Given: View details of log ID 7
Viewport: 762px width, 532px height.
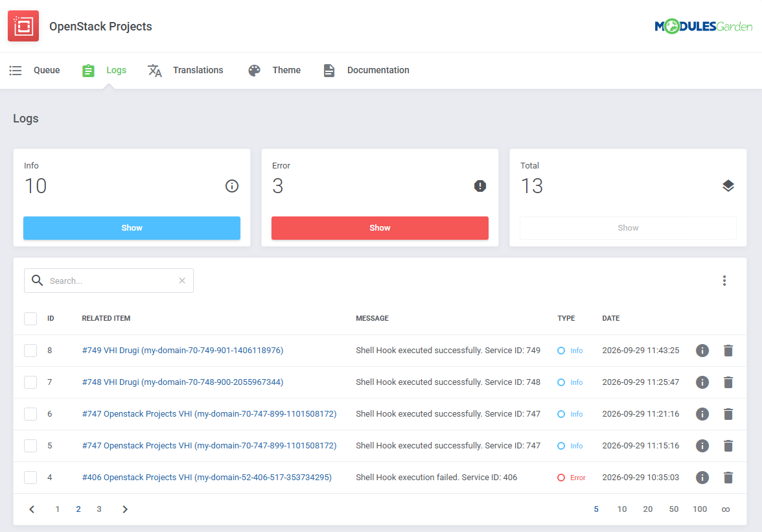Looking at the screenshot, I should click(x=702, y=382).
